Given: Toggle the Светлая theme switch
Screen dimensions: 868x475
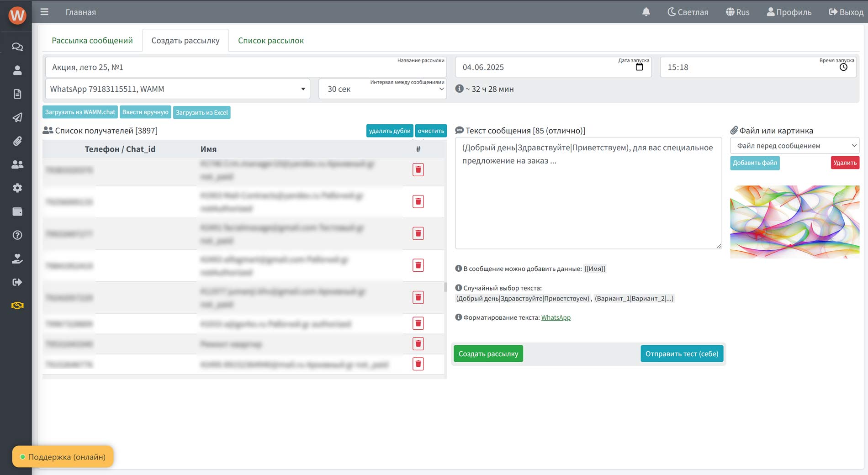Looking at the screenshot, I should click(x=688, y=12).
